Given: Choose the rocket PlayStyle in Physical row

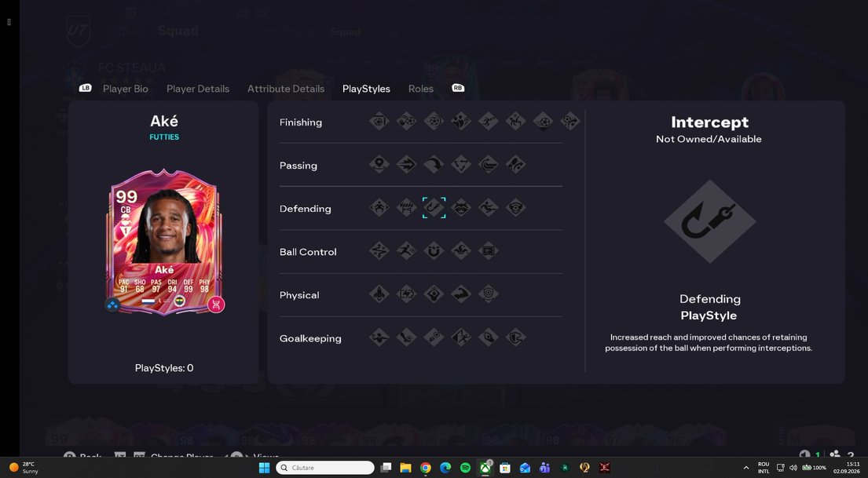Looking at the screenshot, I should click(x=379, y=294).
